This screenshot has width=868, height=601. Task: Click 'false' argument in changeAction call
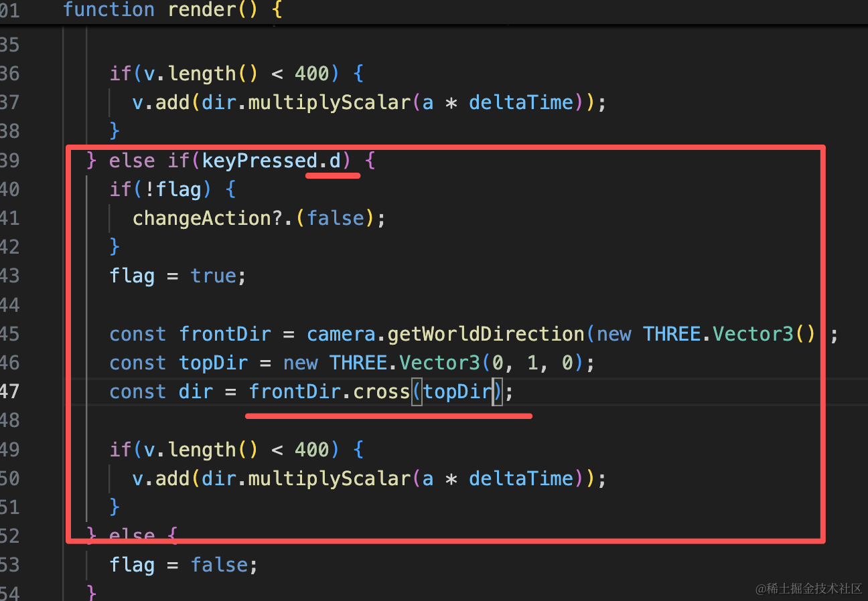pyautogui.click(x=335, y=218)
